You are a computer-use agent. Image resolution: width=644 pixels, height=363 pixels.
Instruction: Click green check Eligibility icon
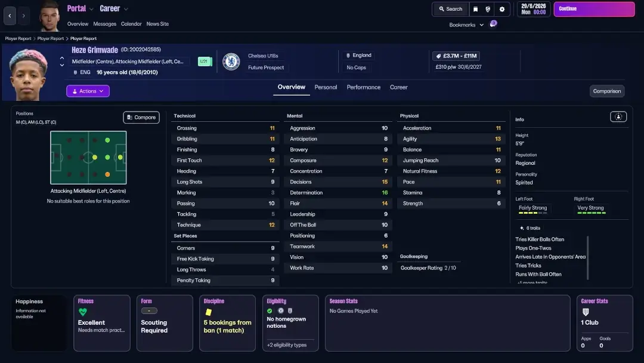270,311
